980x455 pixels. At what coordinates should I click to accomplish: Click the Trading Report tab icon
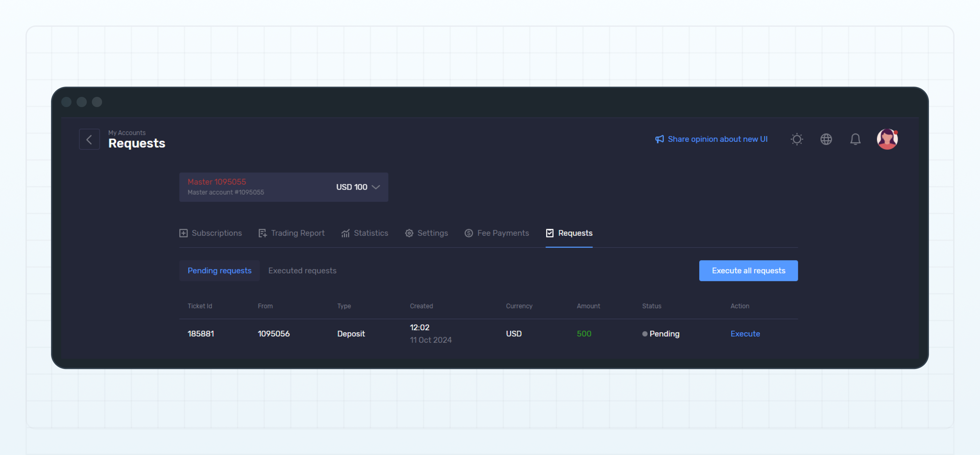click(263, 233)
